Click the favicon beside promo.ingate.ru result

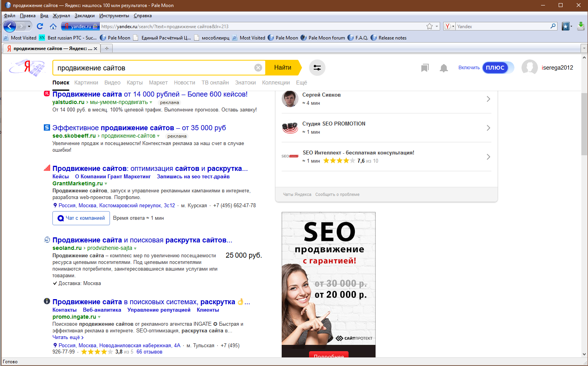pyautogui.click(x=47, y=301)
